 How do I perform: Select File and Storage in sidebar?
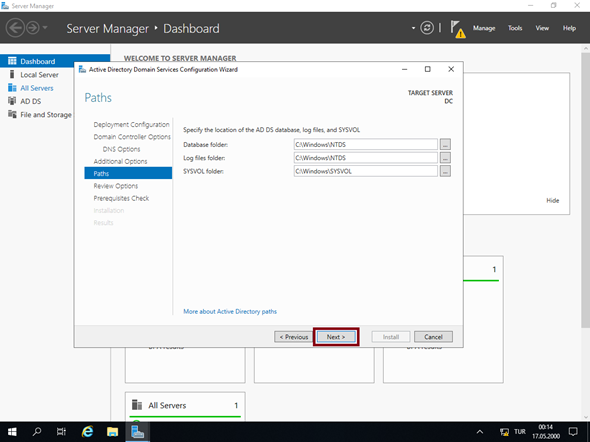point(46,115)
